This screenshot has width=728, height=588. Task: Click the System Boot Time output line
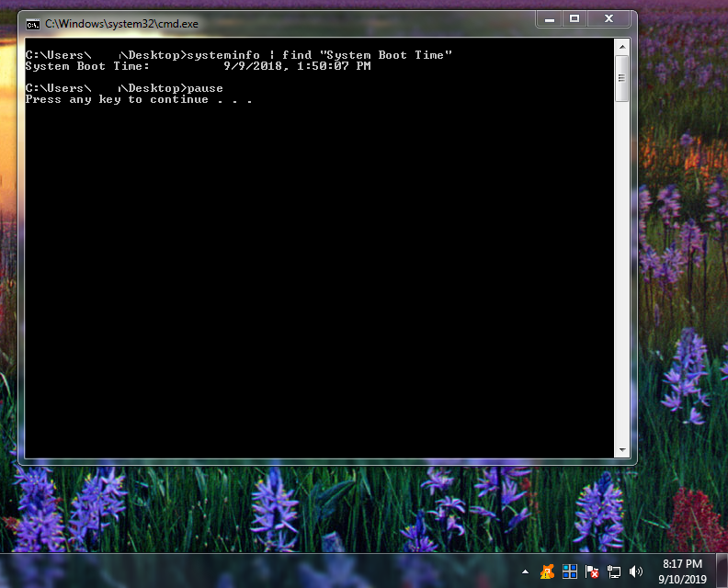(x=198, y=66)
